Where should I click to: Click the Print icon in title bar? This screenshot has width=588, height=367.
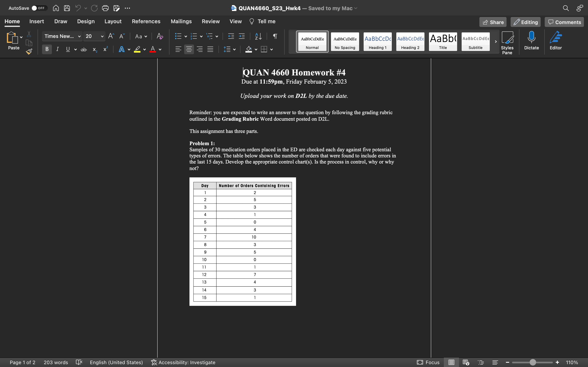pyautogui.click(x=105, y=8)
